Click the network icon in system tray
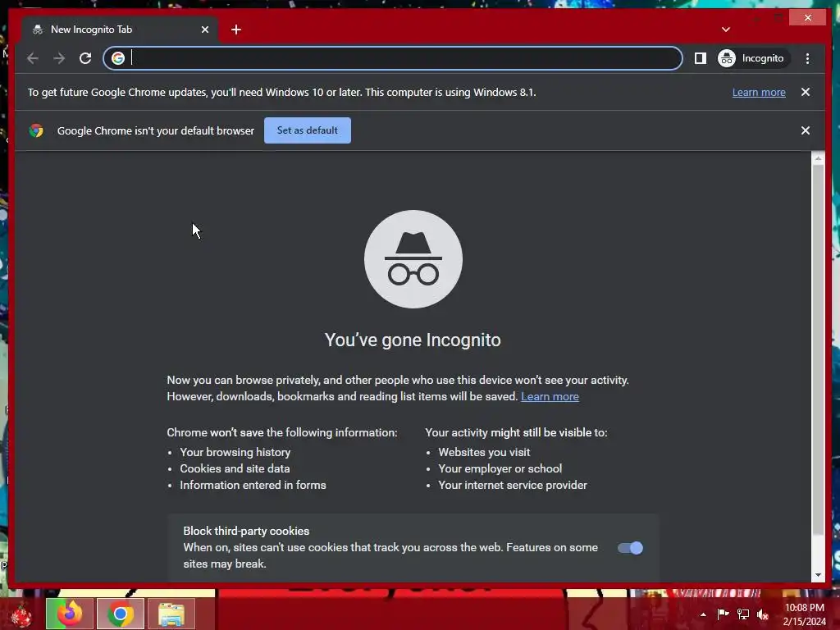The width and height of the screenshot is (840, 630). coord(743,614)
